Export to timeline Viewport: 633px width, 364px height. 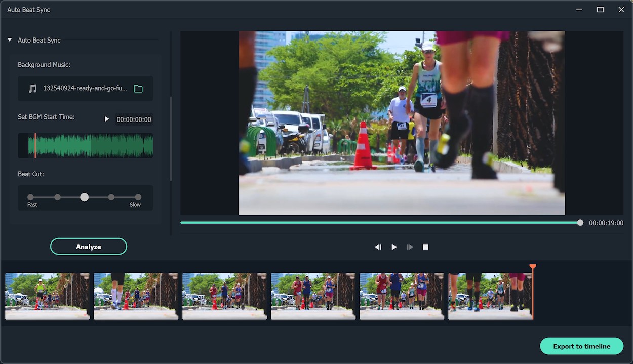click(x=581, y=346)
